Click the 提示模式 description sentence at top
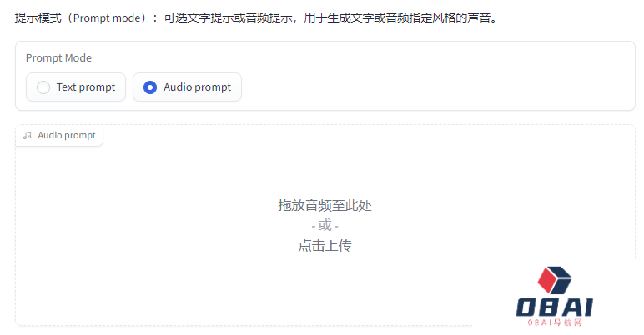This screenshot has width=644, height=335. pos(256,18)
